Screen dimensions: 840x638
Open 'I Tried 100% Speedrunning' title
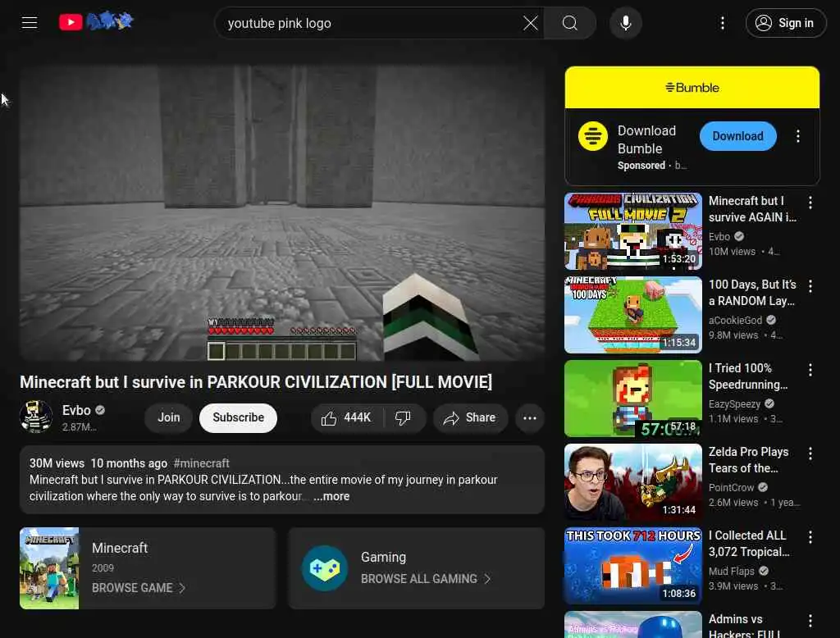[748, 376]
